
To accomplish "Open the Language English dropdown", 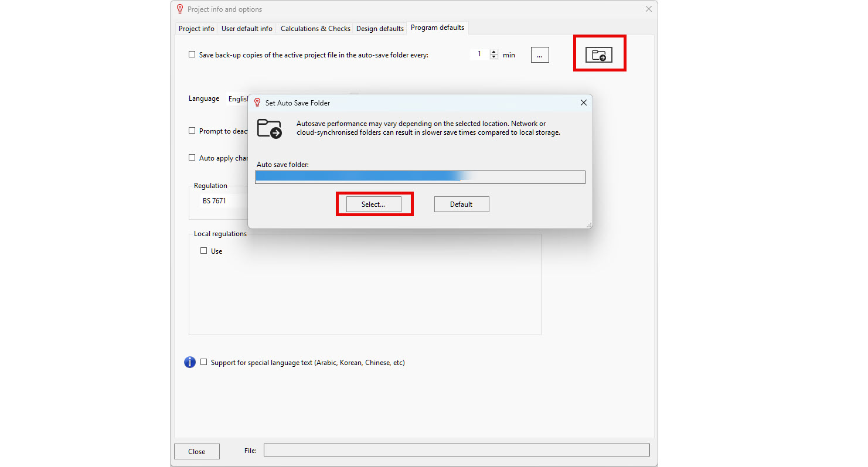I will 238,99.
